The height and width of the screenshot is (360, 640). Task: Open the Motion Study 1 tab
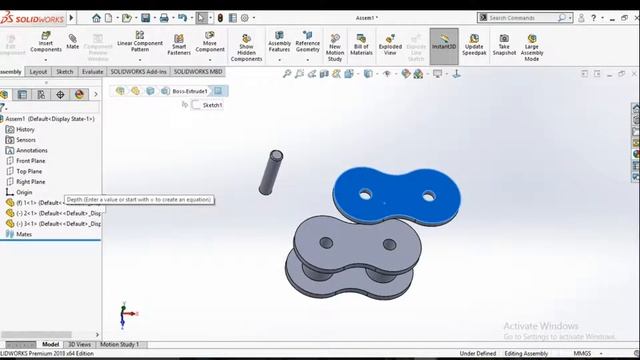pos(120,344)
